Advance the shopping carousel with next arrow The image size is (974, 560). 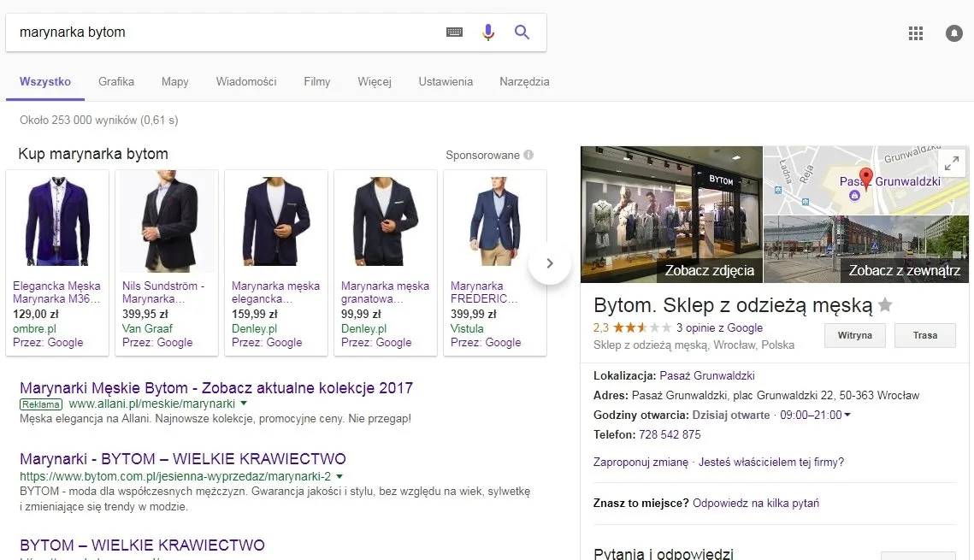pos(550,263)
